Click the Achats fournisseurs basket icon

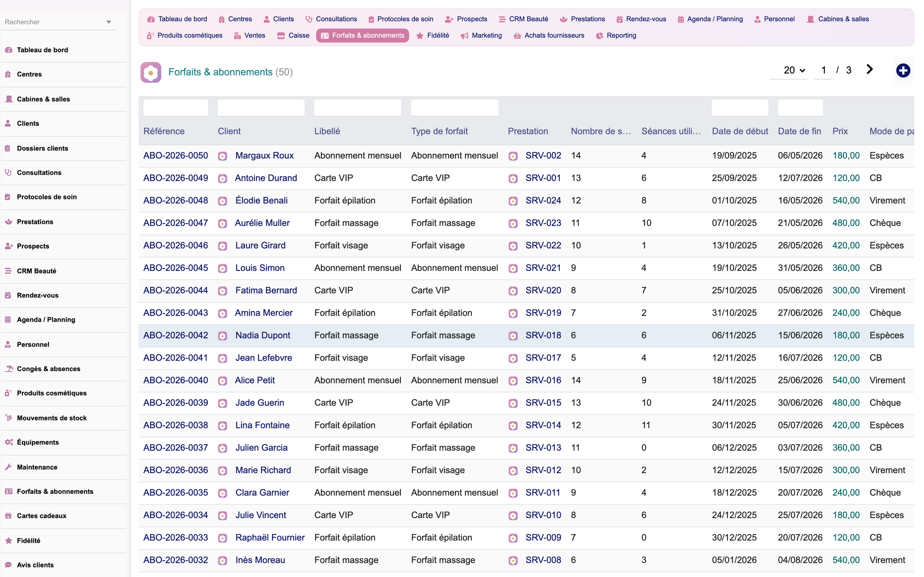point(517,36)
